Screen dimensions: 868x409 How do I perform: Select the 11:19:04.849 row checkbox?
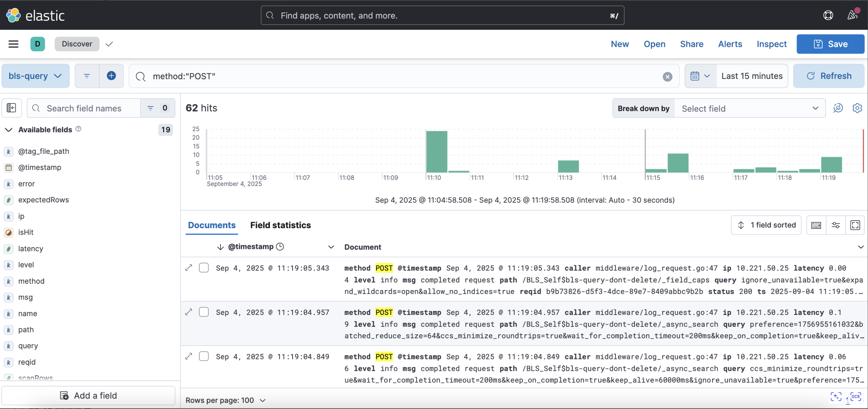204,356
